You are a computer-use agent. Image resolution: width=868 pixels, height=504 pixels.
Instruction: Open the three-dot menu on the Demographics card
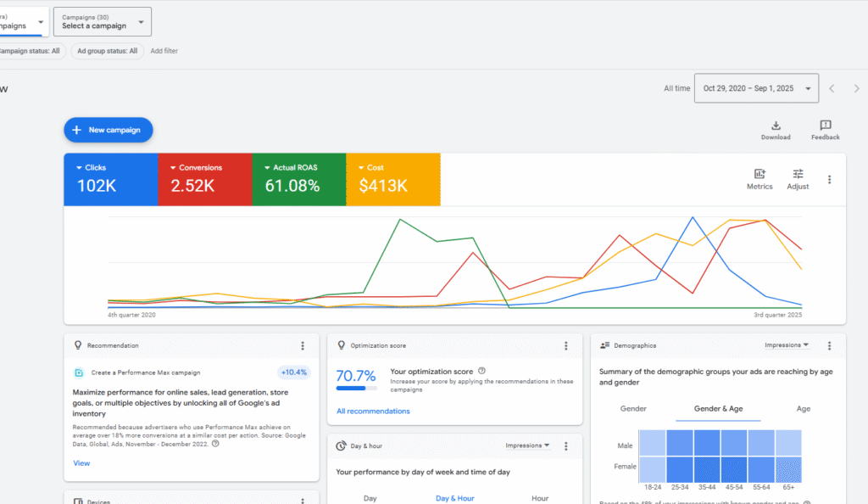829,345
